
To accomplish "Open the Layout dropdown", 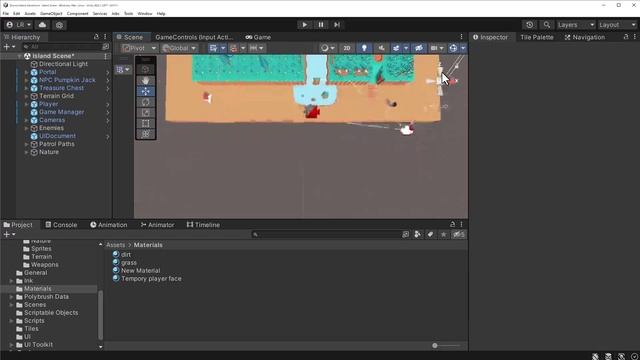I will click(617, 25).
